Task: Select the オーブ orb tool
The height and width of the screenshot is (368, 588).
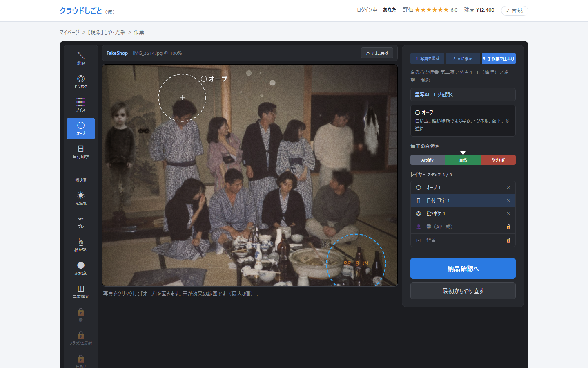Action: (x=81, y=128)
